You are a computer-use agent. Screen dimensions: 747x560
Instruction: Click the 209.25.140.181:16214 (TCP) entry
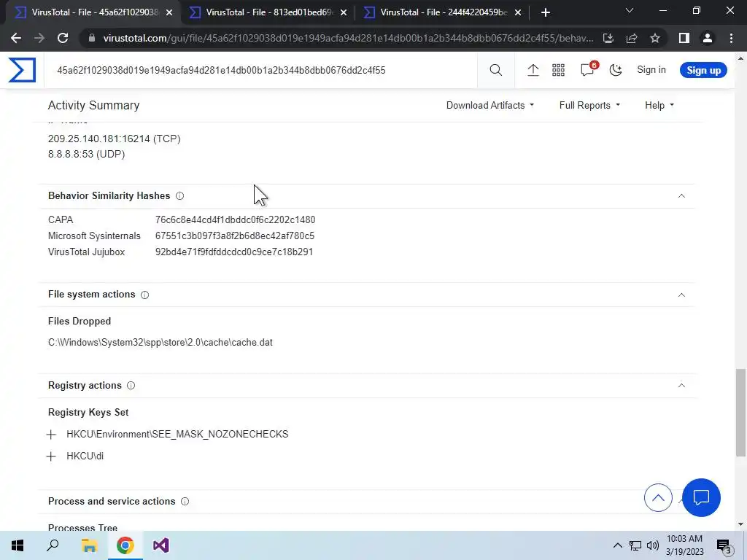tap(115, 139)
